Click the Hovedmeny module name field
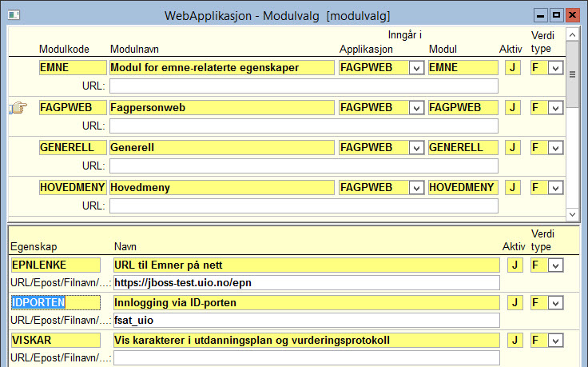The height and width of the screenshot is (367, 588). tap(221, 187)
